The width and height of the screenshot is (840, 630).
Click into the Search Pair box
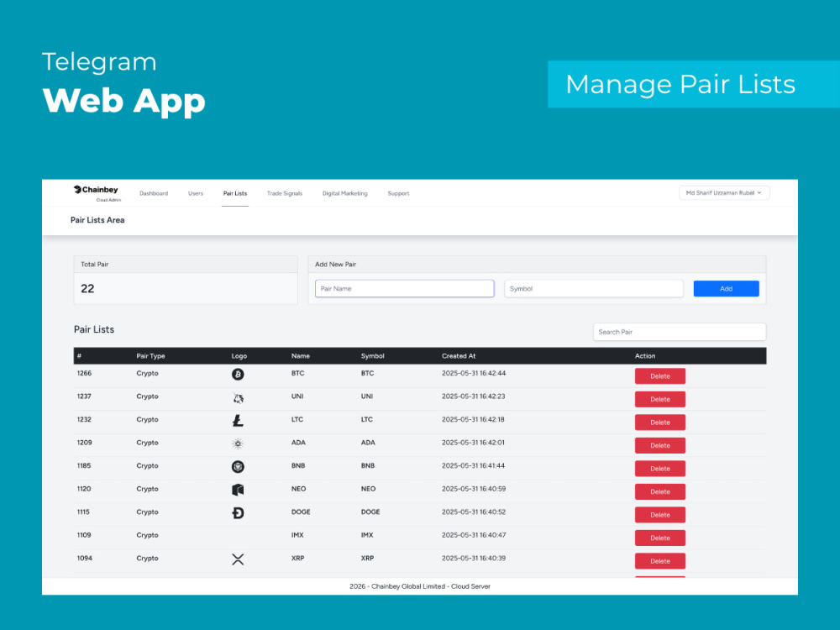tap(680, 332)
